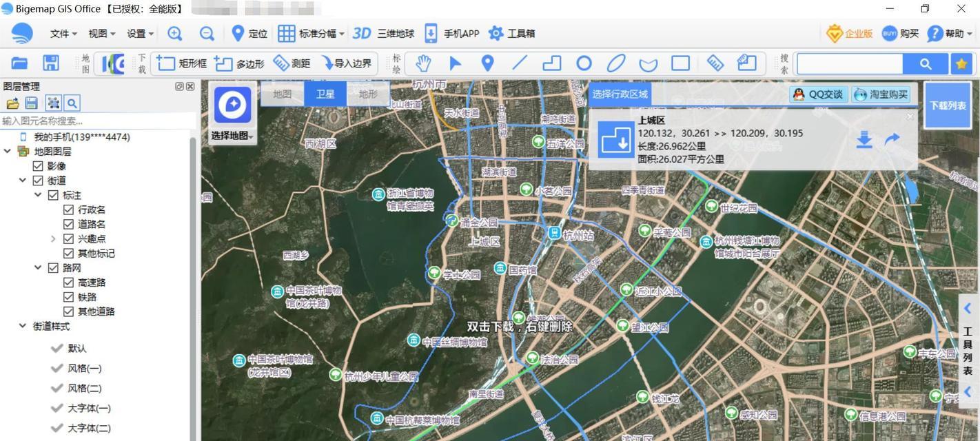The width and height of the screenshot is (980, 441).
Task: Open the 标准分幅 dropdown
Action: pyautogui.click(x=312, y=33)
